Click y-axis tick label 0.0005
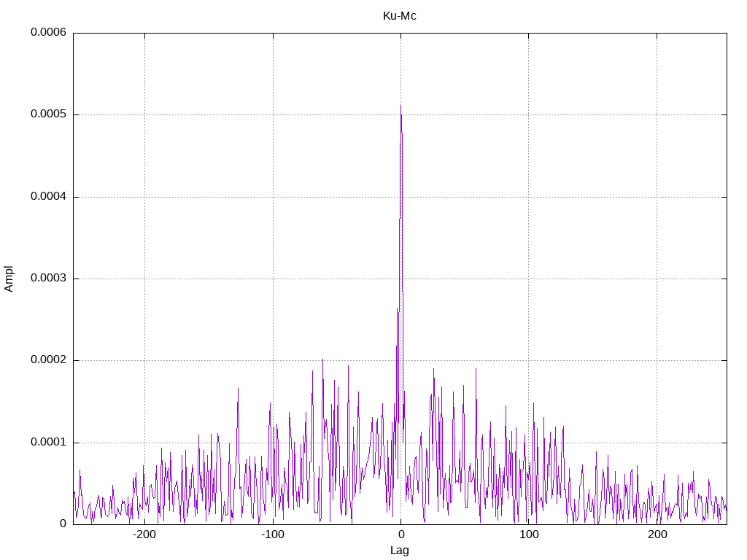This screenshot has height=560, width=747. click(x=49, y=114)
